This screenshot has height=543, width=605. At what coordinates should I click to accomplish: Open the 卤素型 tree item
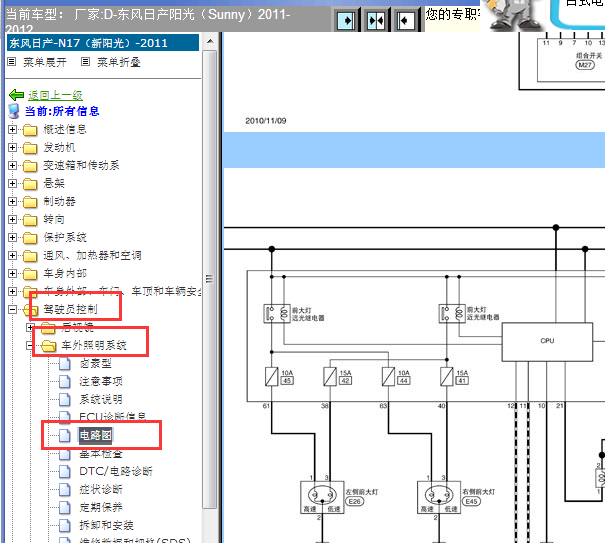pos(96,363)
